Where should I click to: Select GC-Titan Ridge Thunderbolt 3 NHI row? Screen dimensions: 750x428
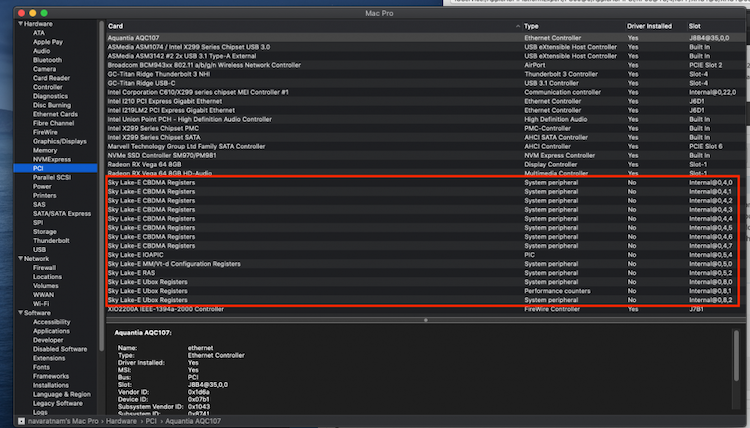click(x=425, y=74)
